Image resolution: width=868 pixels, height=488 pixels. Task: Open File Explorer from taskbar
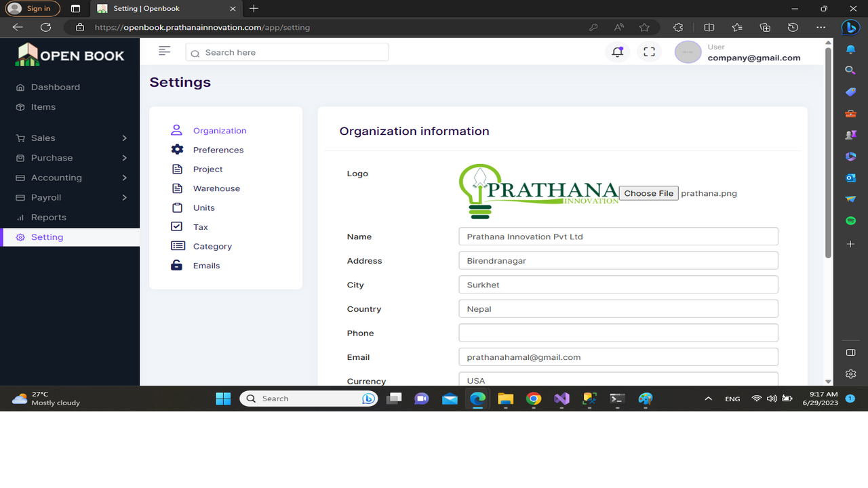coord(505,399)
